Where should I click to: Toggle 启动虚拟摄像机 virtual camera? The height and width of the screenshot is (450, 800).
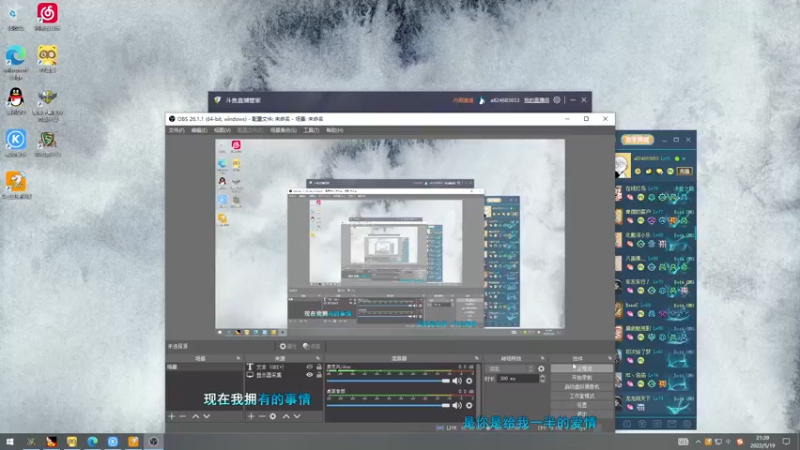(x=582, y=387)
